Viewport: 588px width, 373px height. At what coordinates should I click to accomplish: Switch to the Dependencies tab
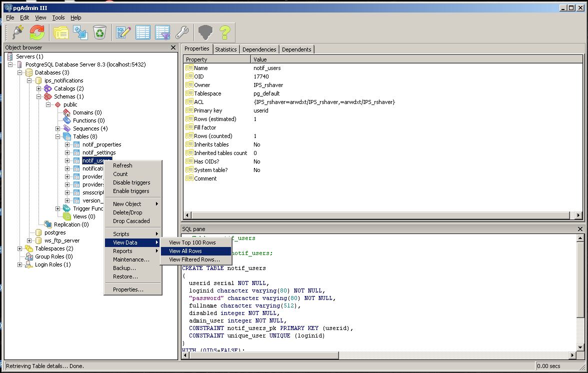(x=259, y=49)
